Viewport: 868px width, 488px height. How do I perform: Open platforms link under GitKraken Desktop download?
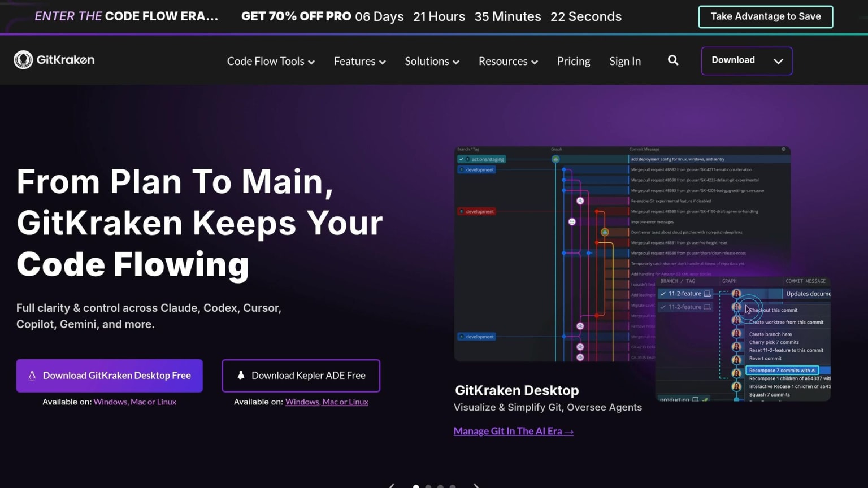[x=135, y=402]
